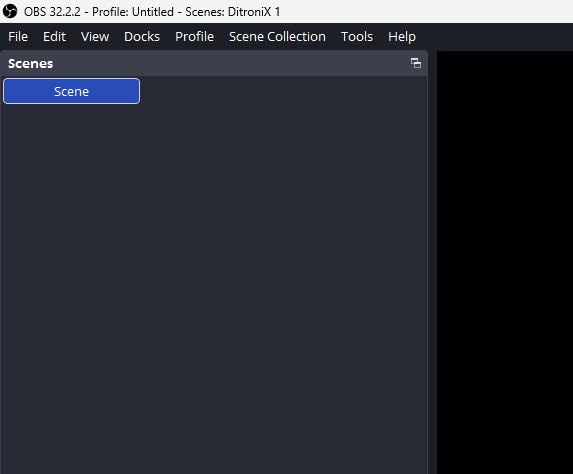Open the File menu

[x=18, y=37]
